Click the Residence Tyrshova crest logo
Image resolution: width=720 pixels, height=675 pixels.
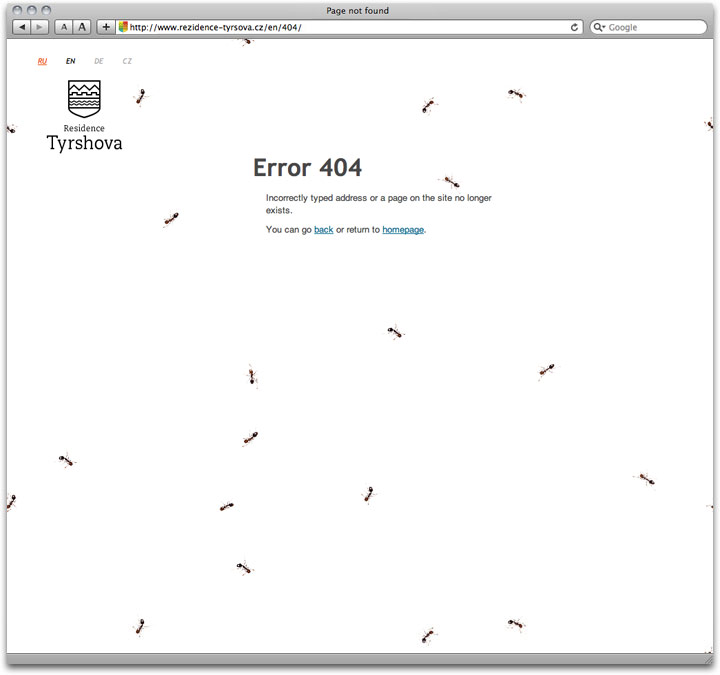(84, 100)
